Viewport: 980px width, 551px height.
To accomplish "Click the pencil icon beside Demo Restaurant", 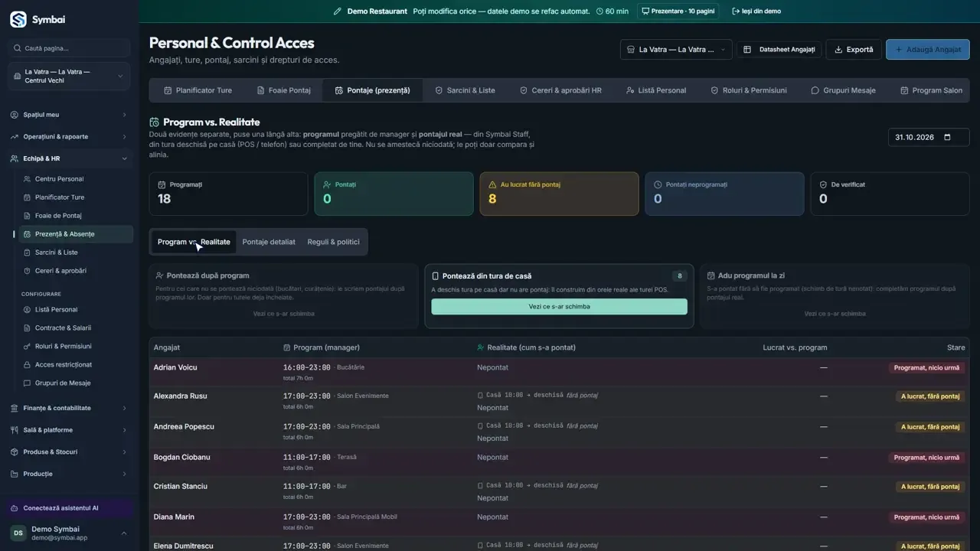I will click(x=338, y=11).
